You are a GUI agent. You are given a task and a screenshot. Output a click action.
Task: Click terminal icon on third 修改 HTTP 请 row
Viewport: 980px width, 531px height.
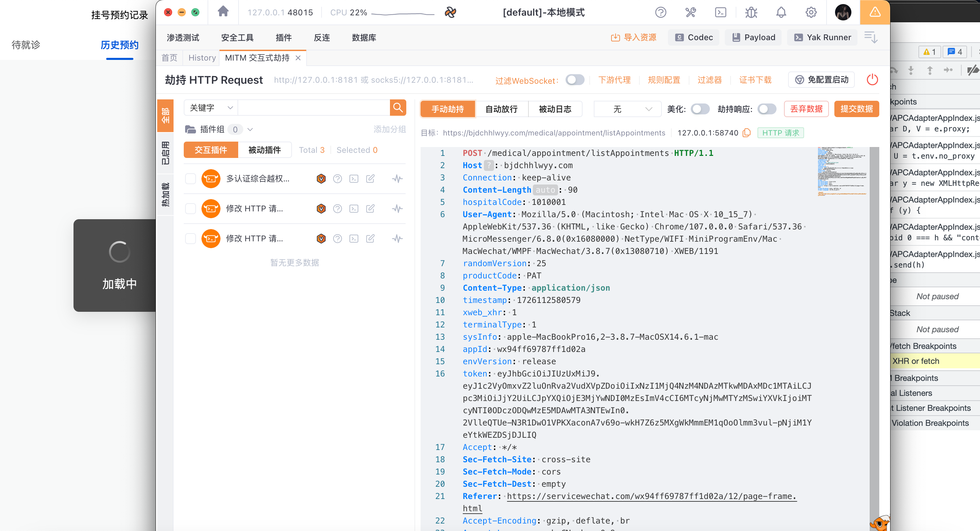tap(354, 239)
